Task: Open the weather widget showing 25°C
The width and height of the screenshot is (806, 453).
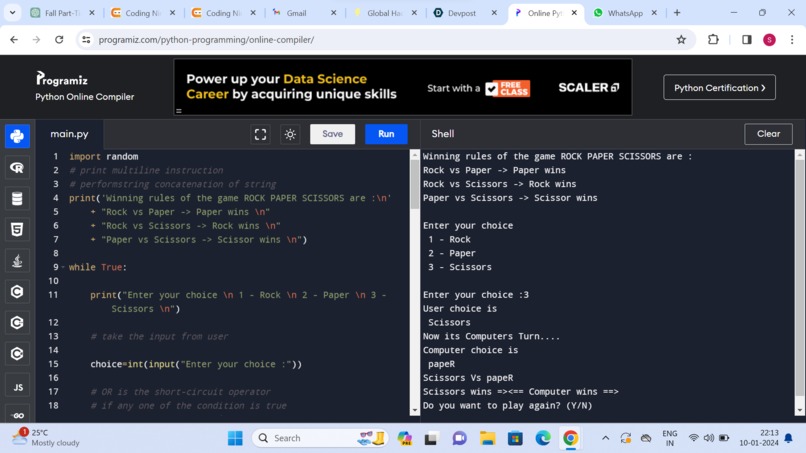Action: [x=46, y=438]
